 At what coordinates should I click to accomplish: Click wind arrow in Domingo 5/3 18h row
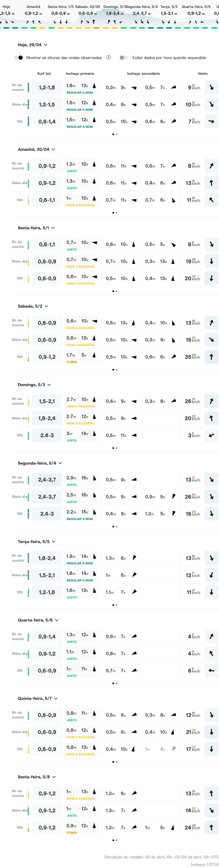tap(211, 435)
